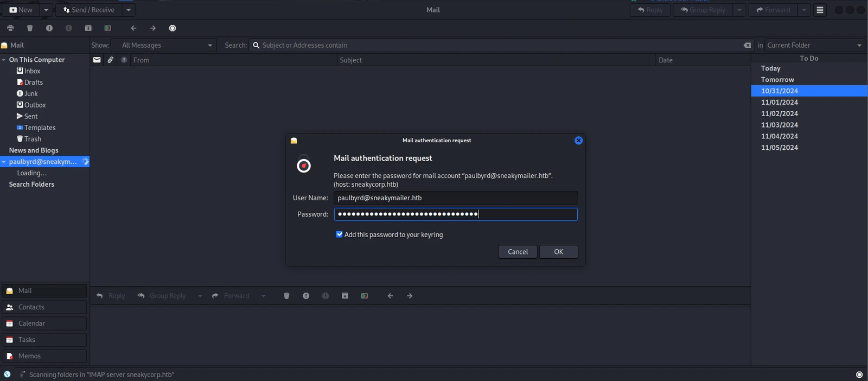Click the Move to Folder icon in the main toolbar

click(107, 28)
